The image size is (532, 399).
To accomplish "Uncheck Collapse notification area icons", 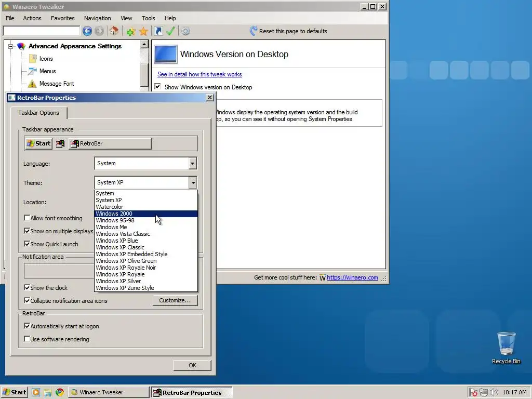I will [27, 301].
